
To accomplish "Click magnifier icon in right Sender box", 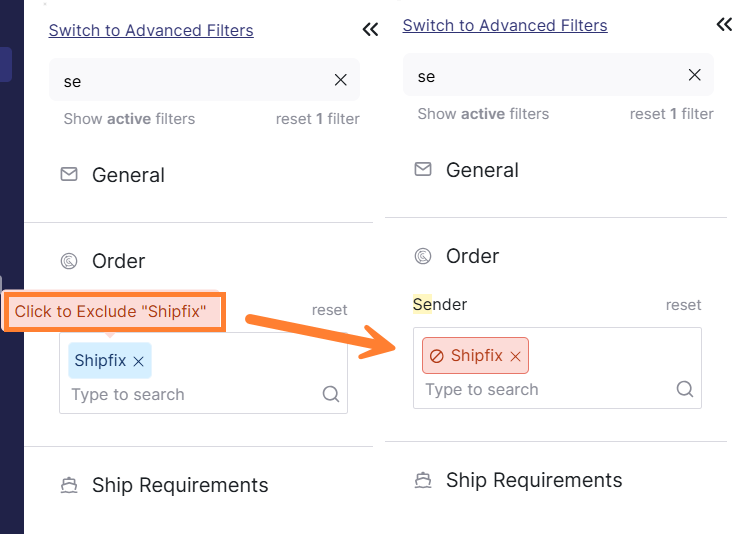I will (685, 389).
